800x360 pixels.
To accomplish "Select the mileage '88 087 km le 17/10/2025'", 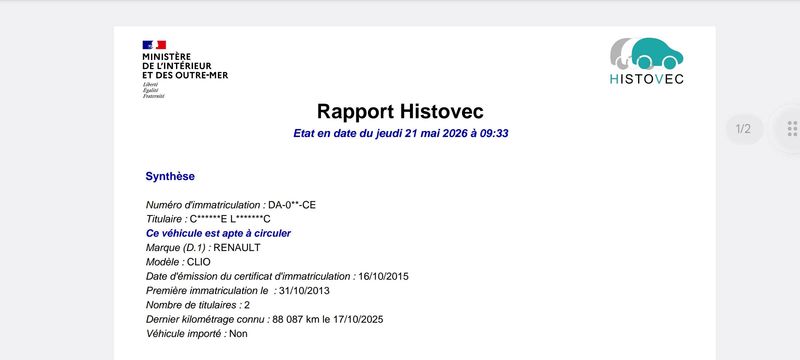I will coord(328,319).
